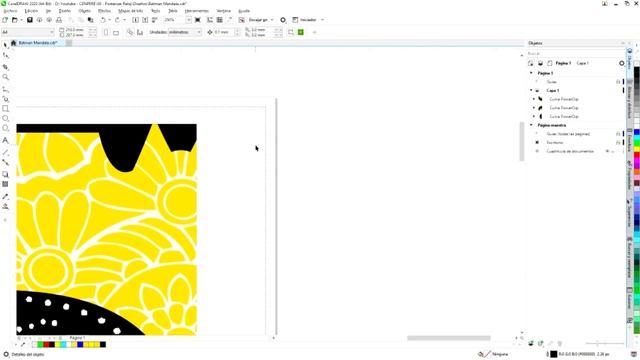Select the Rectangle tool
The width and height of the screenshot is (640, 360).
[5, 109]
